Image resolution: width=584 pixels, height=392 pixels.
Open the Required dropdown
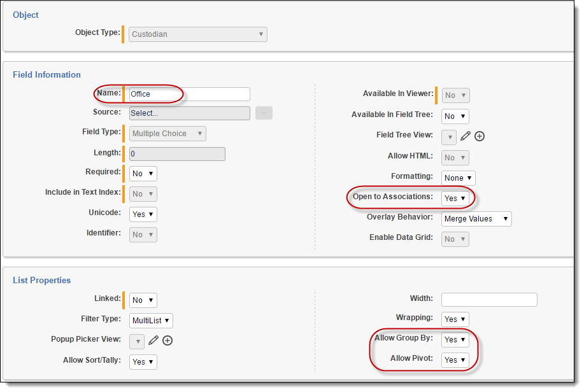coord(143,173)
